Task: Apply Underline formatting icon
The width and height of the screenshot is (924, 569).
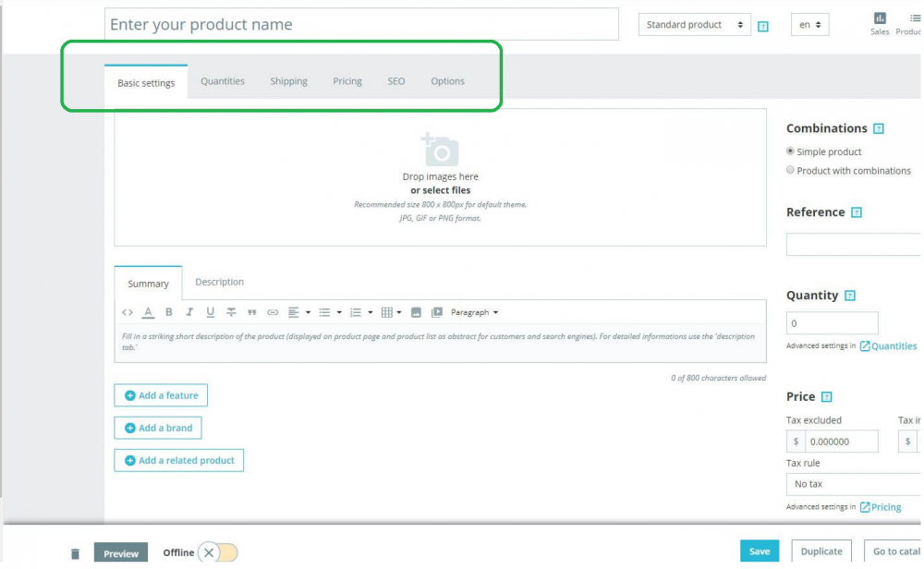Action: [x=211, y=313]
